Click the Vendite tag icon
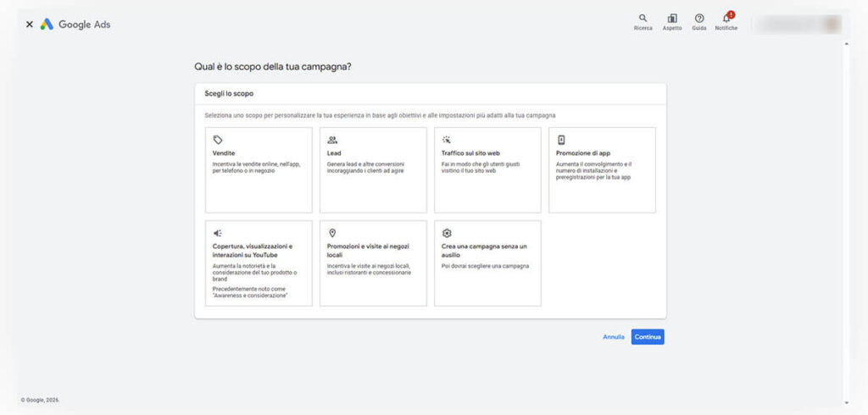Viewport: 868px width, 415px height. pyautogui.click(x=218, y=140)
